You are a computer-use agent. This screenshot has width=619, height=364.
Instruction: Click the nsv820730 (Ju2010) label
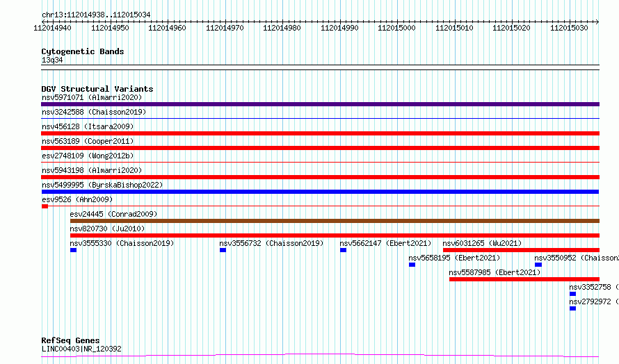click(x=107, y=229)
